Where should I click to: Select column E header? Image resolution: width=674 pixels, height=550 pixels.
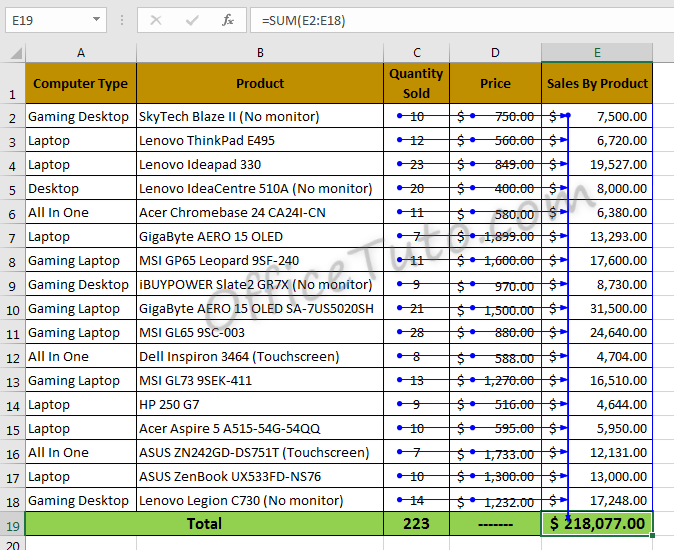(x=597, y=53)
